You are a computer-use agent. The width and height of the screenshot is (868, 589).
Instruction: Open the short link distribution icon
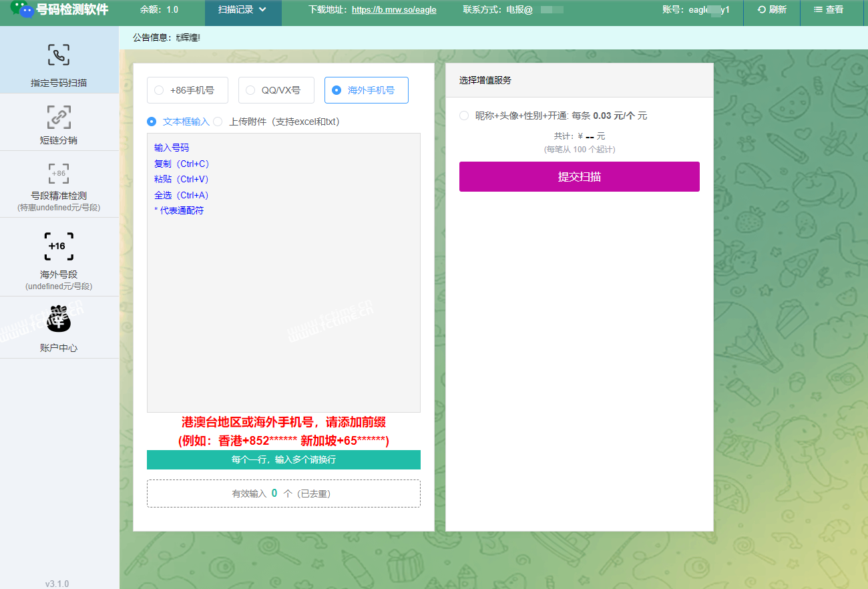59,117
